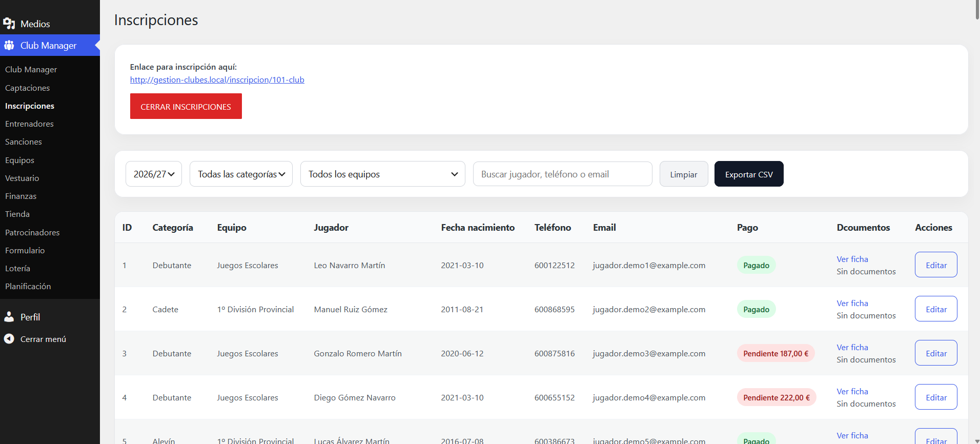Open the Todos los equipos dropdown
Image resolution: width=980 pixels, height=444 pixels.
(x=382, y=174)
